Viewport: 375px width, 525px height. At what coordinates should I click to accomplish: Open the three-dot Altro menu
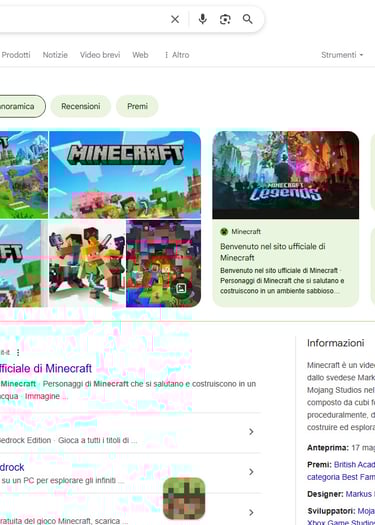[177, 55]
